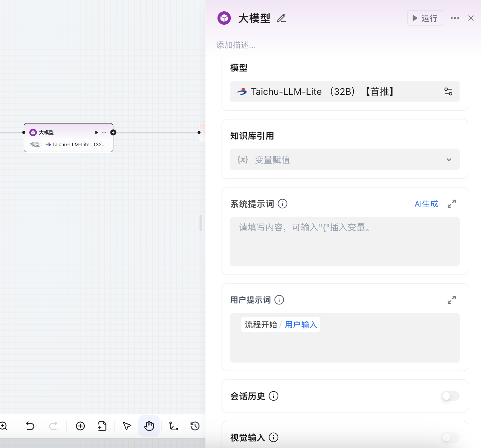The height and width of the screenshot is (448, 481).
Task: Click the add-node plus icon in the toolbar
Action: (80, 426)
